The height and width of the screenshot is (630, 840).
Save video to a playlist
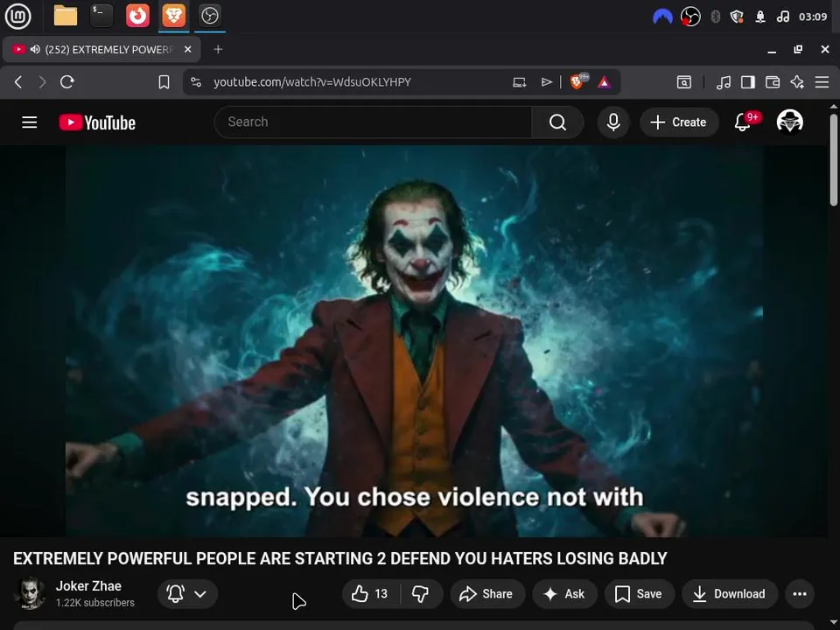click(x=639, y=593)
